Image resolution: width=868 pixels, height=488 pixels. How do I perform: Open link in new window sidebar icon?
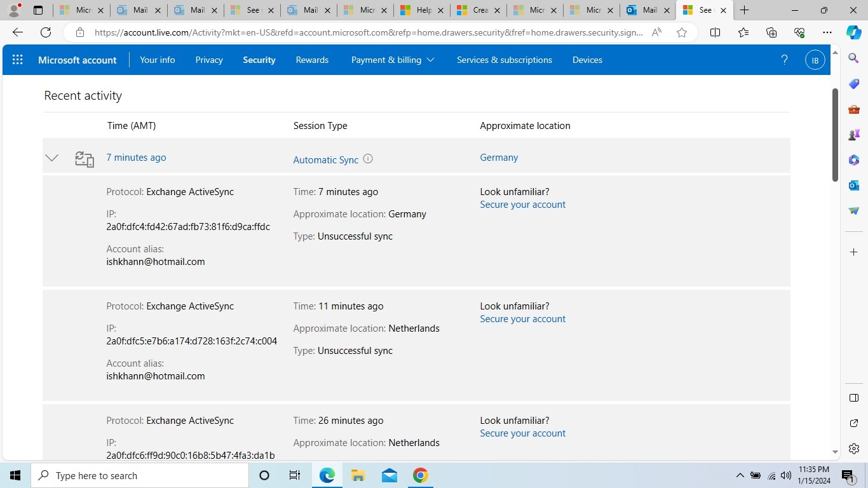pyautogui.click(x=854, y=423)
